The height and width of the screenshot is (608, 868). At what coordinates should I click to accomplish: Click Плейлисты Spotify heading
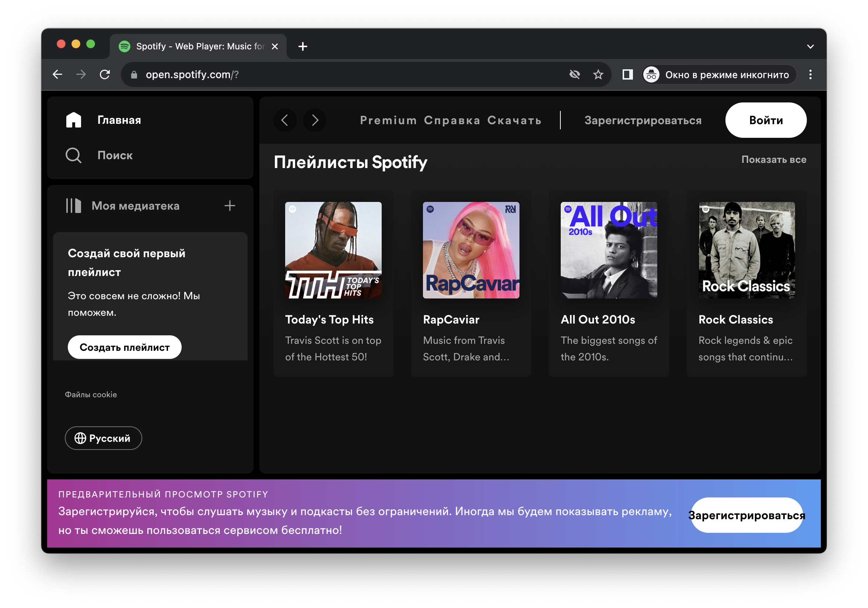tap(350, 162)
